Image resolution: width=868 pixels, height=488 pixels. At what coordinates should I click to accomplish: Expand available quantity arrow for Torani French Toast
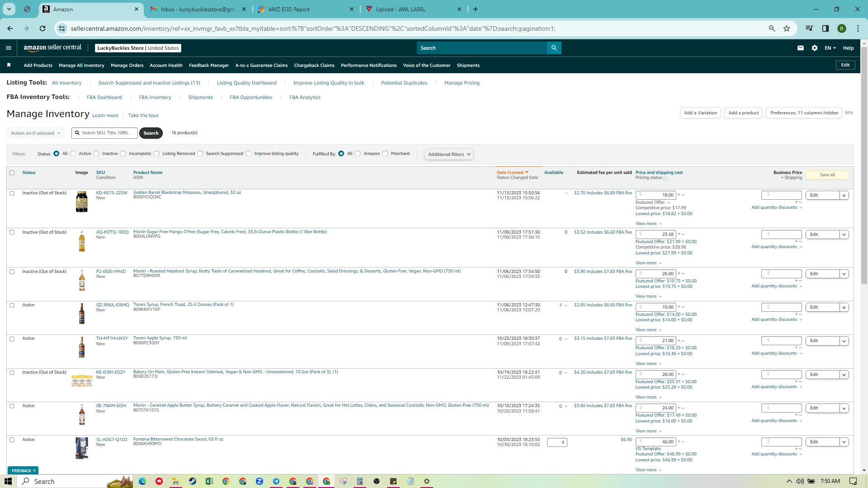[x=566, y=305]
